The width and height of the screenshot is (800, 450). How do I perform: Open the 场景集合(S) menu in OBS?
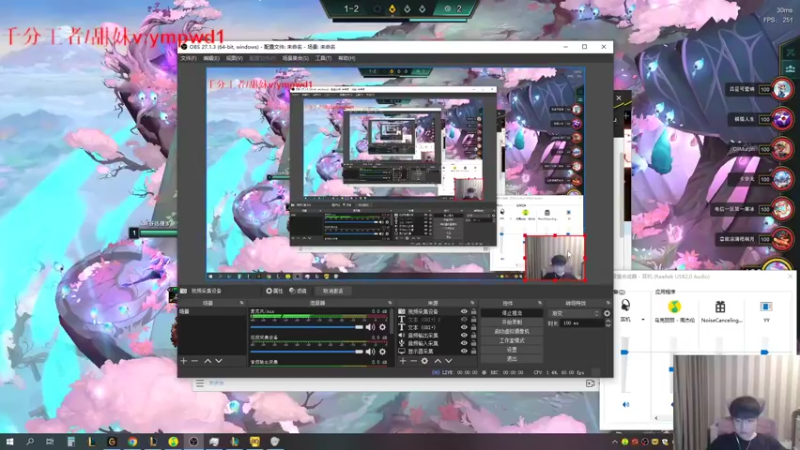(295, 58)
